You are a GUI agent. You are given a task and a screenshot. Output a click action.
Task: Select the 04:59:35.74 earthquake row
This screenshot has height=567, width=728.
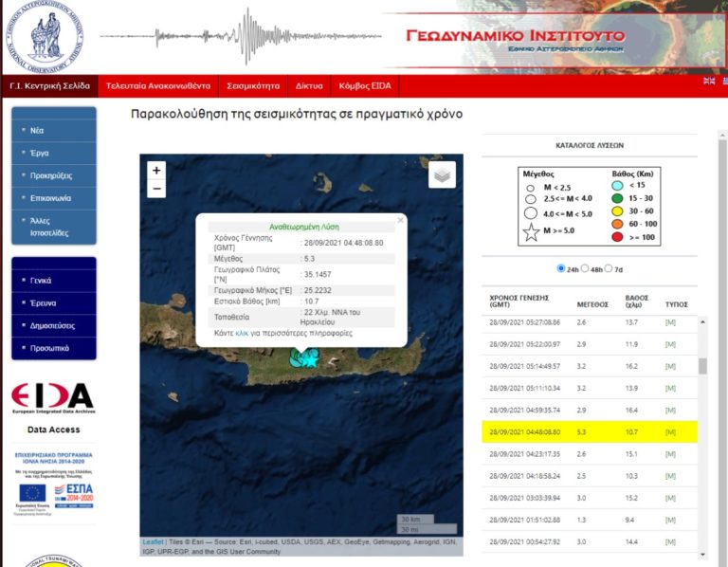click(590, 410)
